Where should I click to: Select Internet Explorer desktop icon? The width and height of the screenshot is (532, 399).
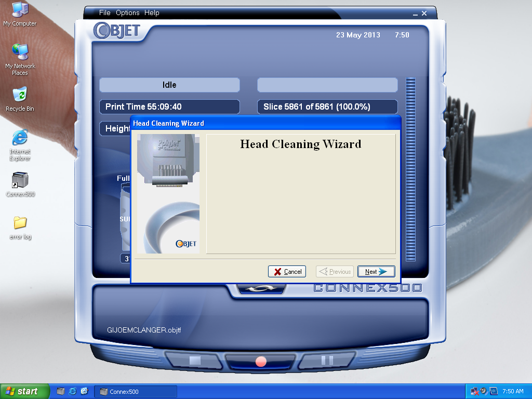click(20, 145)
